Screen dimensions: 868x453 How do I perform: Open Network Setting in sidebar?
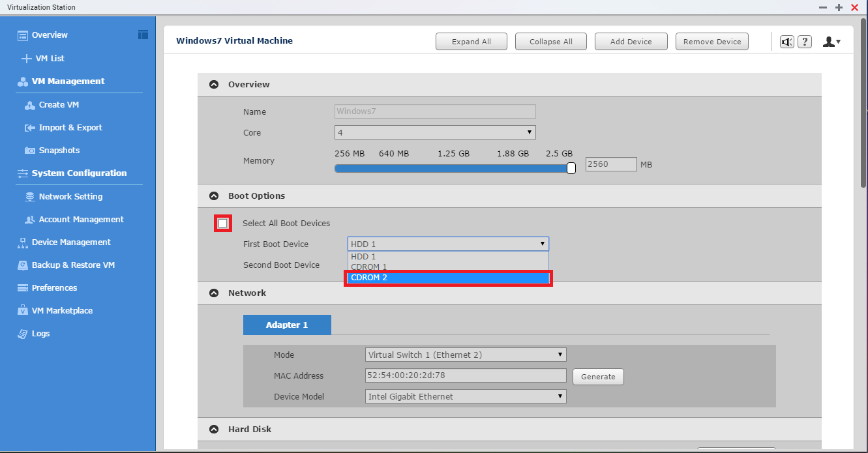pos(70,197)
